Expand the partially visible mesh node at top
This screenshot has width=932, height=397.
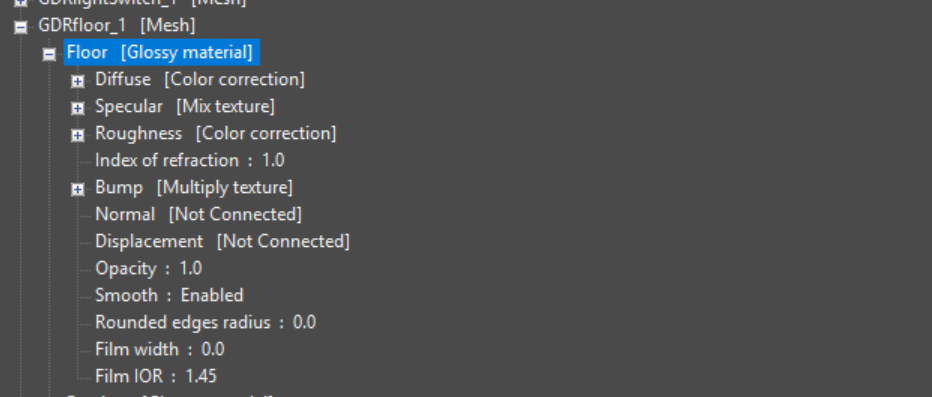pyautogui.click(x=21, y=2)
